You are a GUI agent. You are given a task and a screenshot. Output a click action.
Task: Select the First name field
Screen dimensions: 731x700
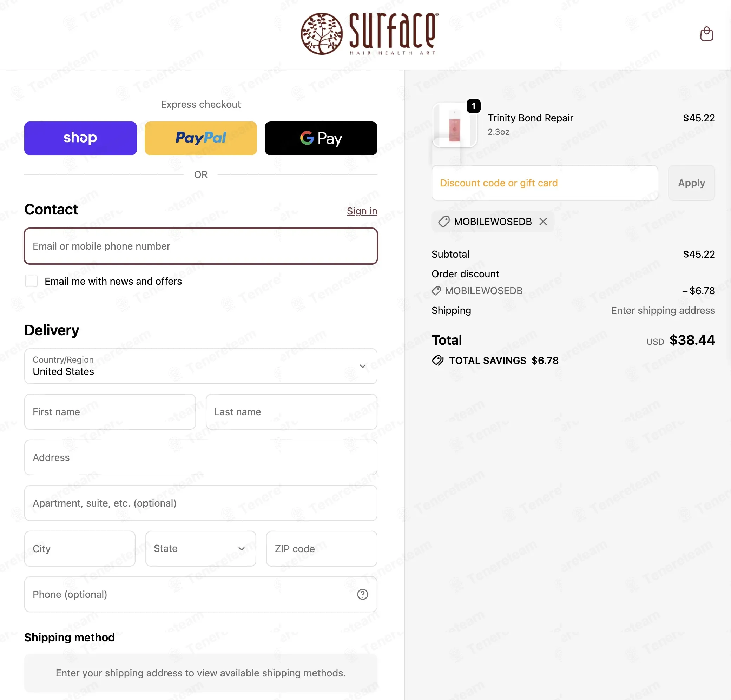coord(110,412)
